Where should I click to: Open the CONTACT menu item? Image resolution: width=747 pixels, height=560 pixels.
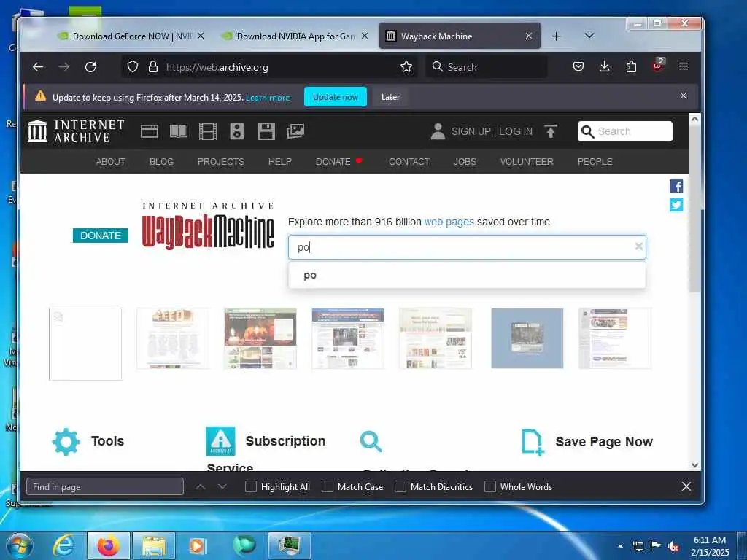[x=409, y=161]
